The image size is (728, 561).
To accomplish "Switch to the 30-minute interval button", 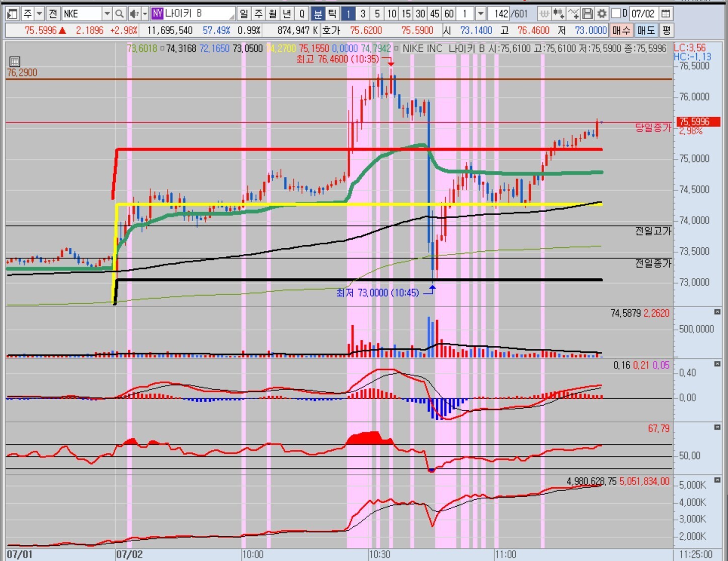I will click(x=421, y=14).
